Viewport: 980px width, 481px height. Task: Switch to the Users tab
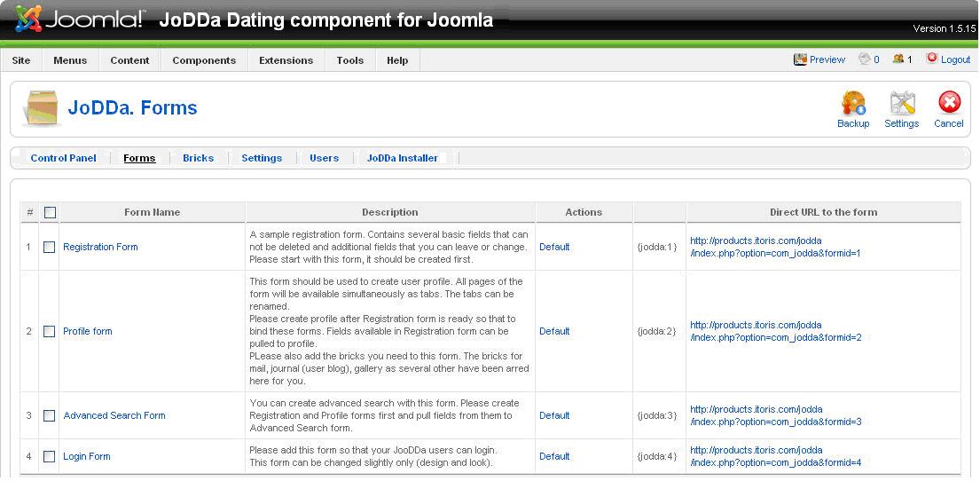[x=325, y=158]
